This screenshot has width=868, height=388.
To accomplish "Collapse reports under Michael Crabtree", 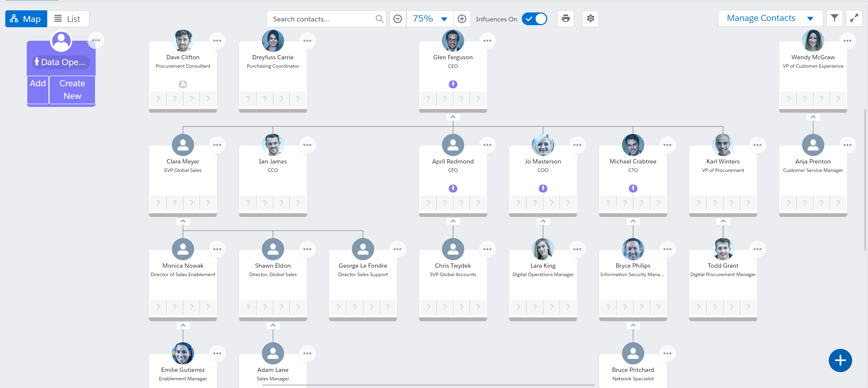I will [x=633, y=221].
